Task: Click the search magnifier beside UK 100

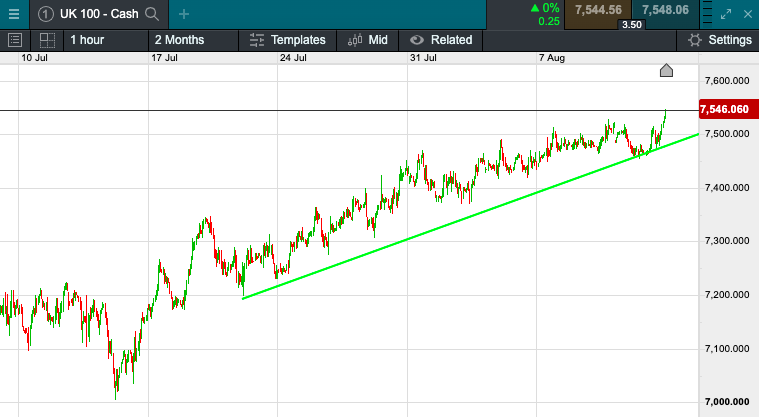Action: pos(151,14)
